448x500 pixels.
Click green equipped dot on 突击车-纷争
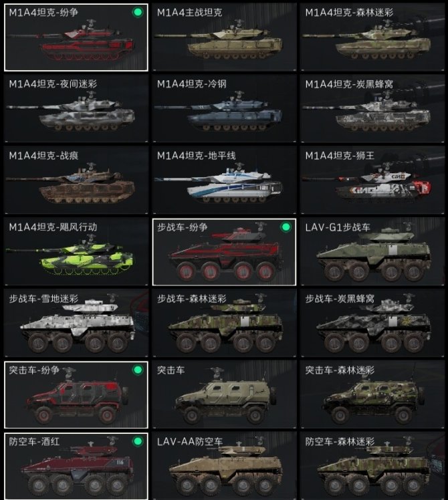138,370
